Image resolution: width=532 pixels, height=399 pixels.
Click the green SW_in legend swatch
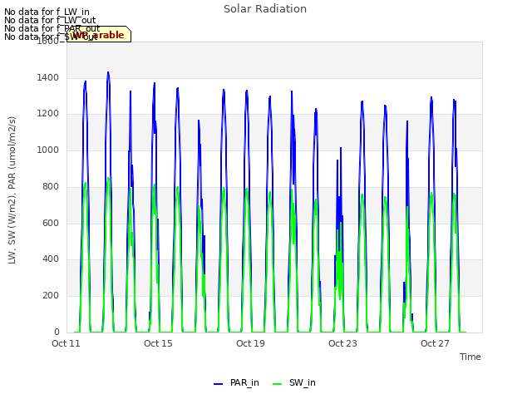coord(277,384)
